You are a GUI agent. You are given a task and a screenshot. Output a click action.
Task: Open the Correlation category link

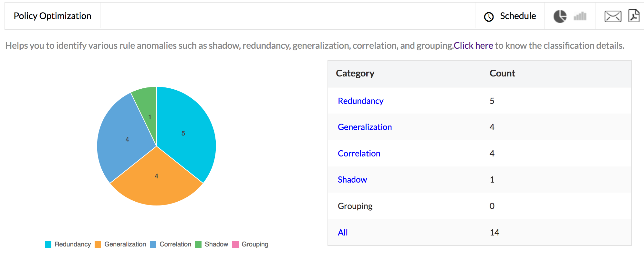(359, 154)
